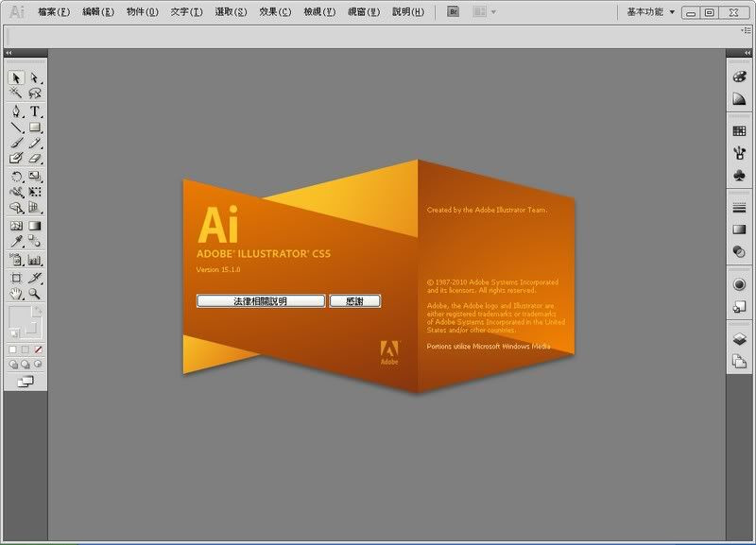Select the Blend tool
The height and width of the screenshot is (545, 756).
[x=35, y=241]
